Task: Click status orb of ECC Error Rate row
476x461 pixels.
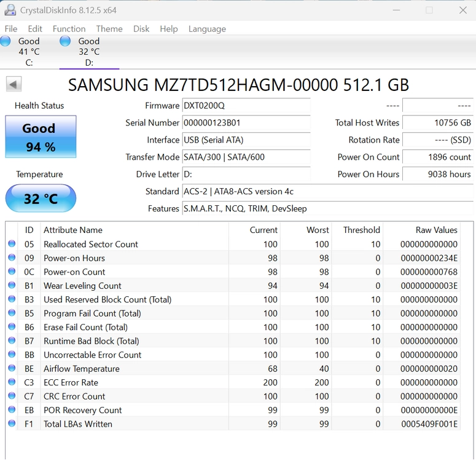Action: click(x=12, y=382)
